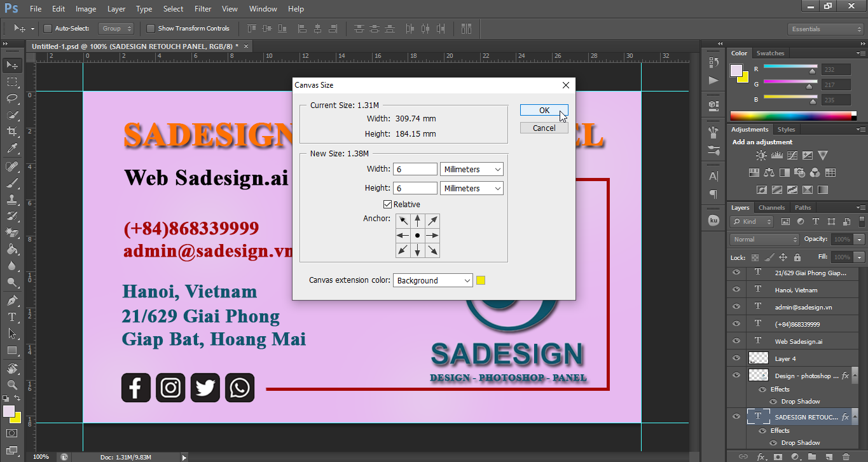The height and width of the screenshot is (462, 868).
Task: Select the Crop tool
Action: pyautogui.click(x=11, y=132)
